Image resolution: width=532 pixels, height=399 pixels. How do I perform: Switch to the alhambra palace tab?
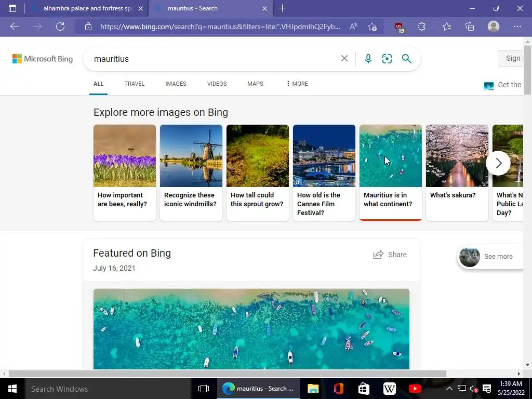tap(87, 8)
